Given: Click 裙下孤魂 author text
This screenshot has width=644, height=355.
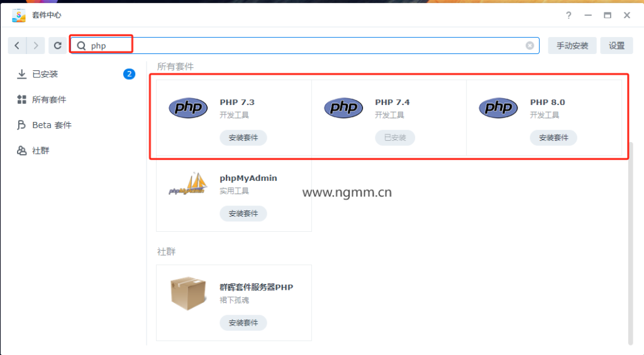Looking at the screenshot, I should tap(234, 300).
